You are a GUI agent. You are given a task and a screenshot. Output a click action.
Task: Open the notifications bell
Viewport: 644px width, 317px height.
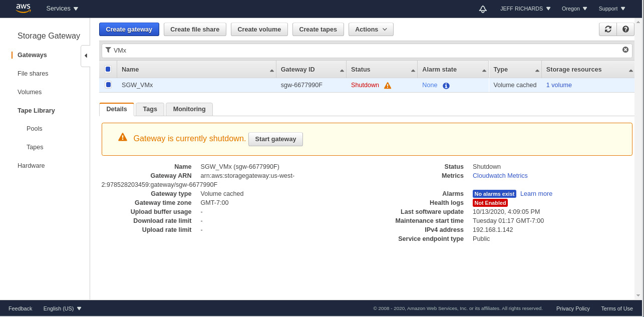[482, 9]
